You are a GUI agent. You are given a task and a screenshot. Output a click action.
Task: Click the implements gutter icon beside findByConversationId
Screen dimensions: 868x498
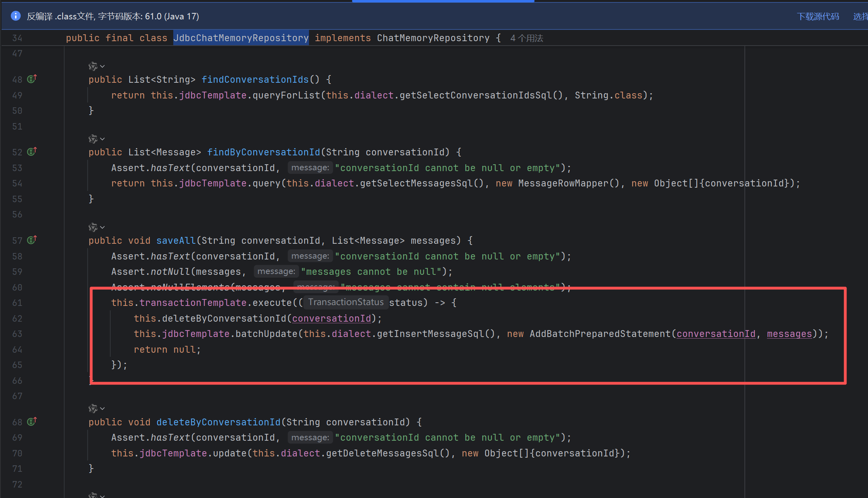(32, 152)
